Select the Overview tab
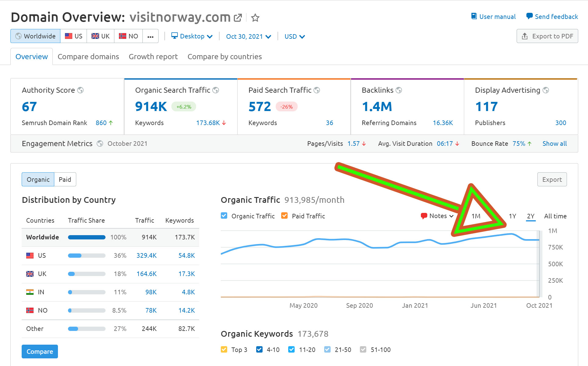This screenshot has width=588, height=366. click(x=32, y=57)
